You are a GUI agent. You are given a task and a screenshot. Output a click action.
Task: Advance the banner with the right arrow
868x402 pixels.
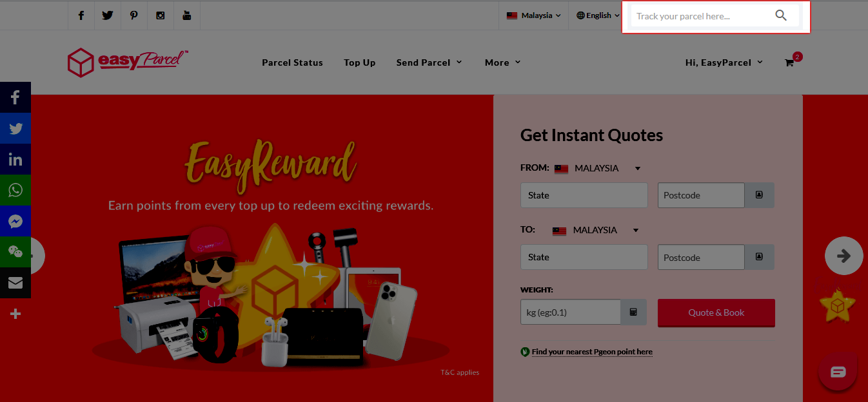click(x=843, y=256)
